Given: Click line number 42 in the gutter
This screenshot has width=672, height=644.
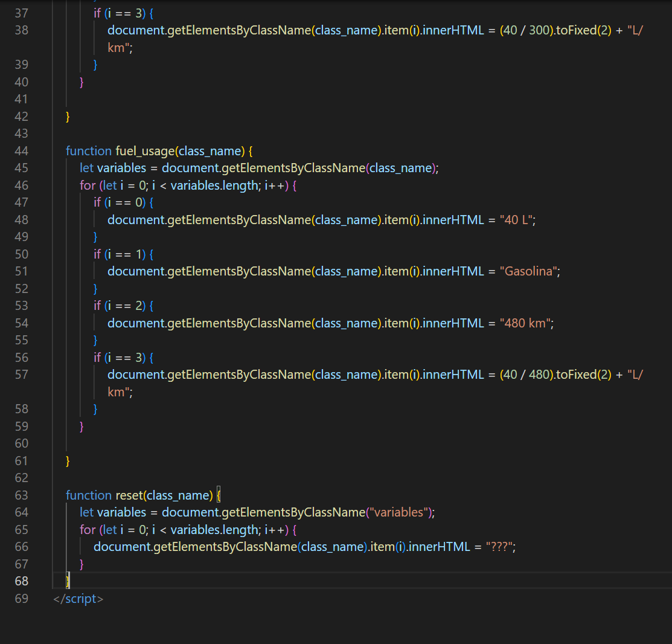Looking at the screenshot, I should 21,117.
